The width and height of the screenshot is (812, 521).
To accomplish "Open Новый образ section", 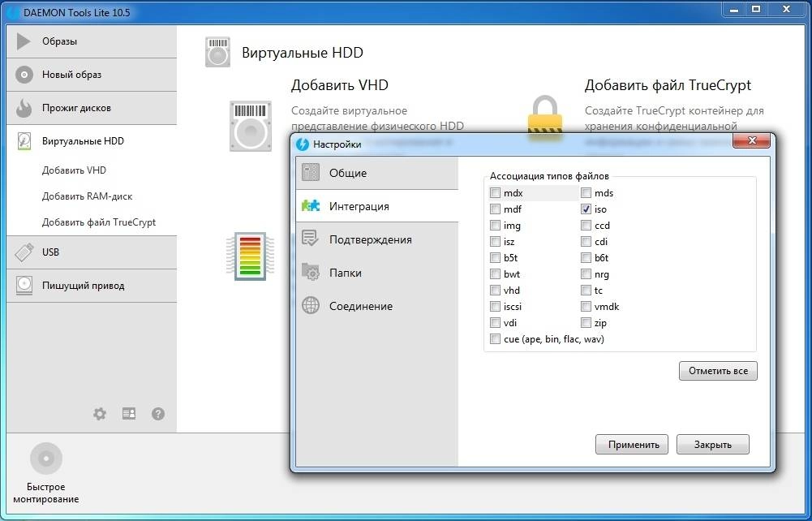I will coord(92,75).
